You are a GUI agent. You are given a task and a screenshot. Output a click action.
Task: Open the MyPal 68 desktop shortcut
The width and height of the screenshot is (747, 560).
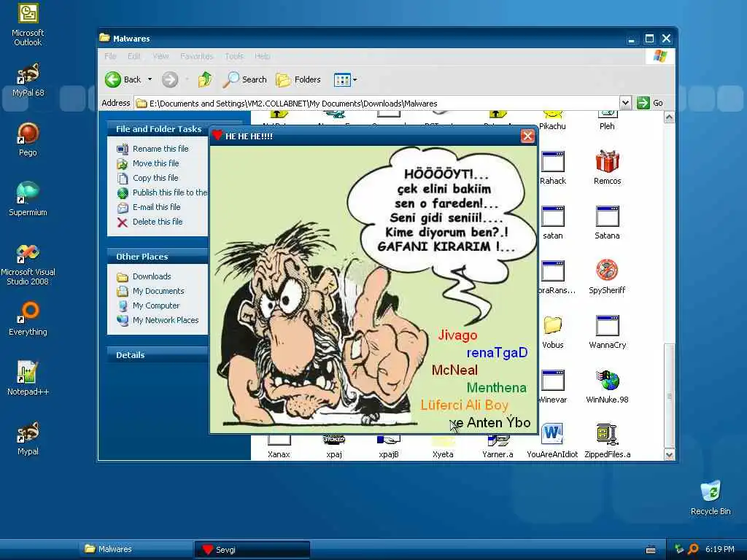coord(28,80)
